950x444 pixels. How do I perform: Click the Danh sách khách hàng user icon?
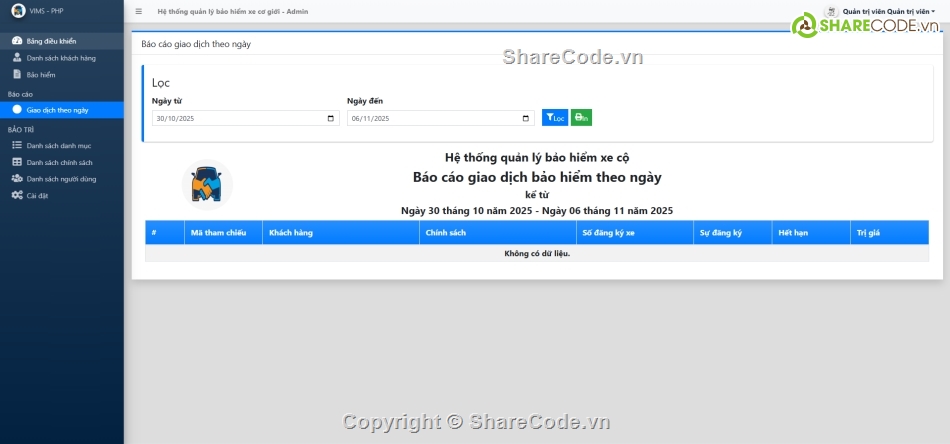(17, 58)
